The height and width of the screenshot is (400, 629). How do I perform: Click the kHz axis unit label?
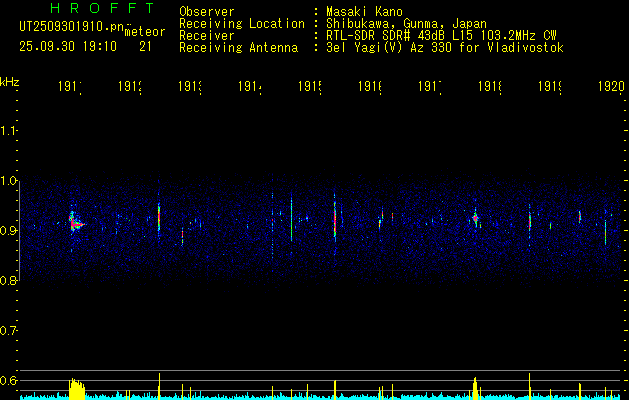pos(9,82)
